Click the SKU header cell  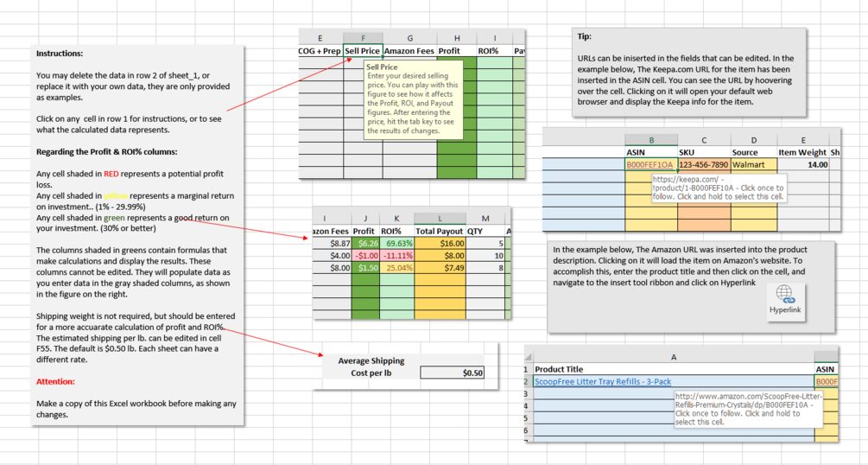pos(704,152)
